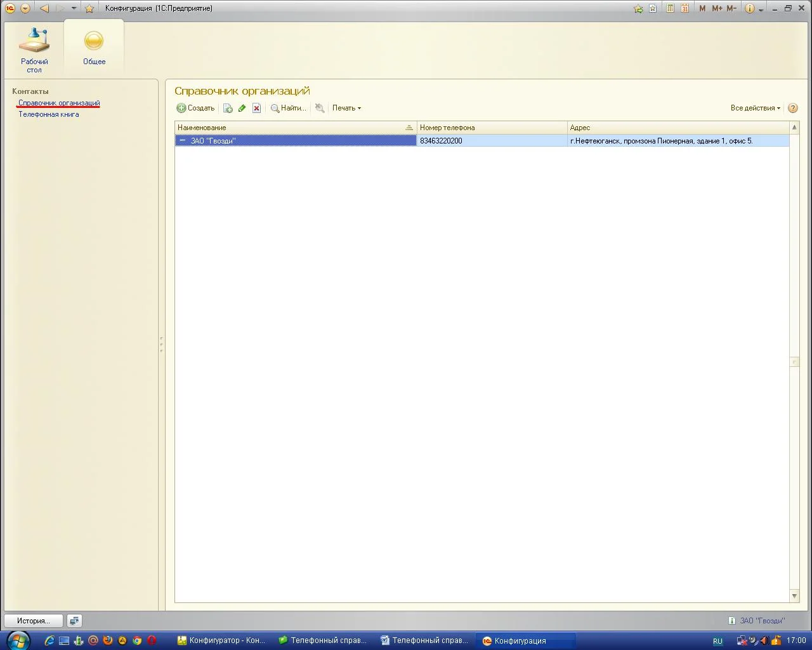Switch to Конфигуратор taskbar window
Screen dimensions: 812x650
(x=222, y=640)
